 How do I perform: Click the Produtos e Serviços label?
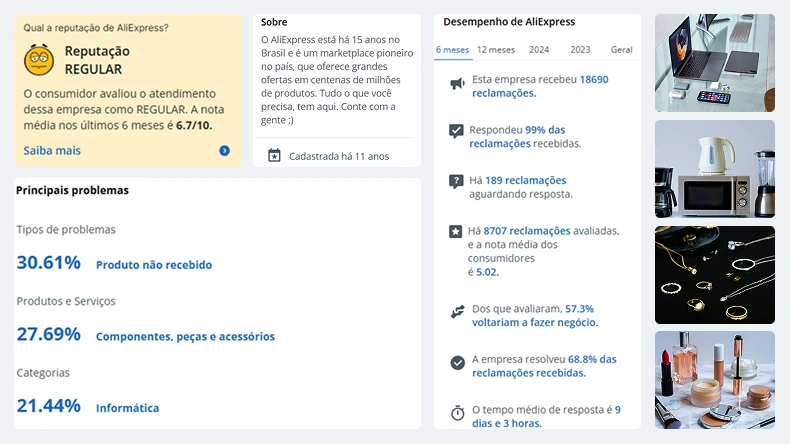coord(66,301)
